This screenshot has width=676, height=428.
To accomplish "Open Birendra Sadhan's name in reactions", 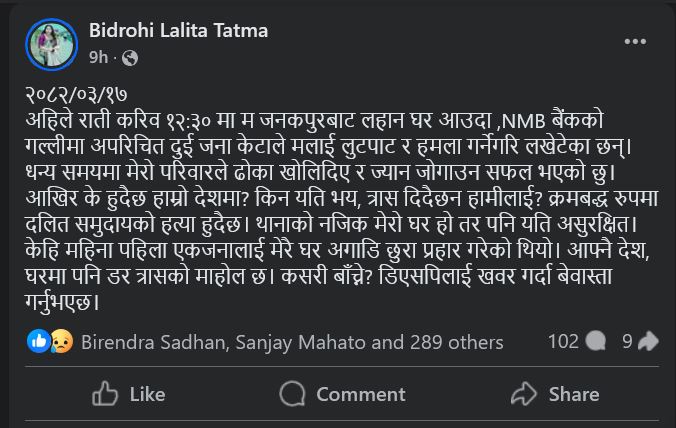I will pyautogui.click(x=155, y=342).
